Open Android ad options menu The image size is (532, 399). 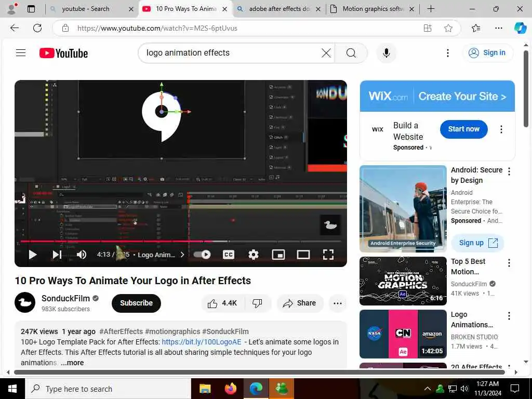coord(509,171)
